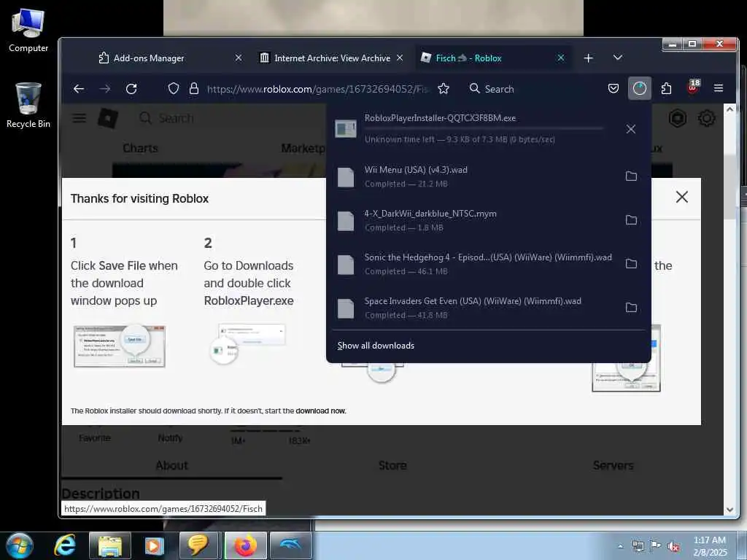Open the Roblox settings gear icon
Viewport: 747px width, 560px height.
coord(706,118)
